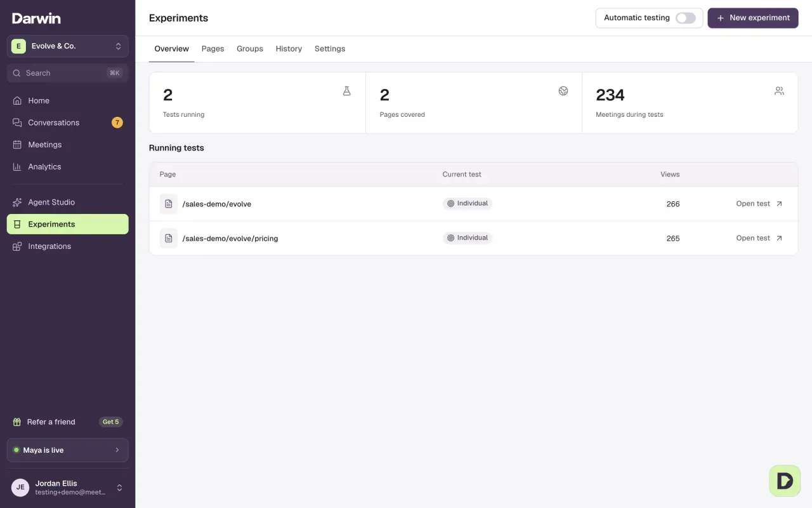Click the Integrations icon in sidebar
Image resolution: width=812 pixels, height=508 pixels.
click(x=17, y=246)
